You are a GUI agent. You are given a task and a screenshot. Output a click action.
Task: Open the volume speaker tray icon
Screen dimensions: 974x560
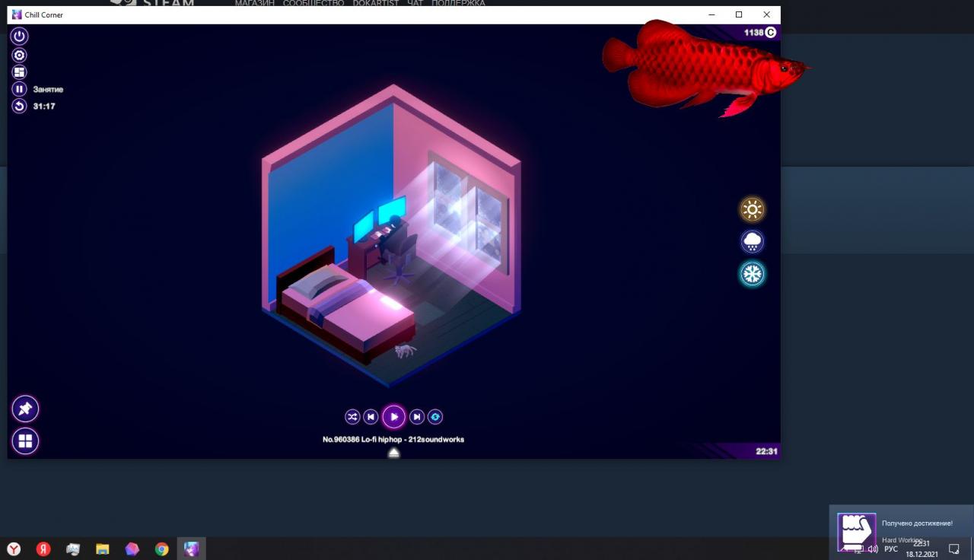click(874, 549)
